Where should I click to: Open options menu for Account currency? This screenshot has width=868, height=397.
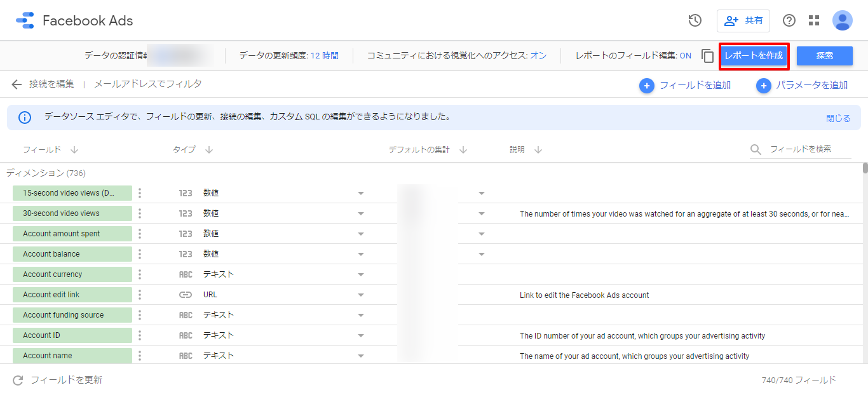pyautogui.click(x=140, y=274)
